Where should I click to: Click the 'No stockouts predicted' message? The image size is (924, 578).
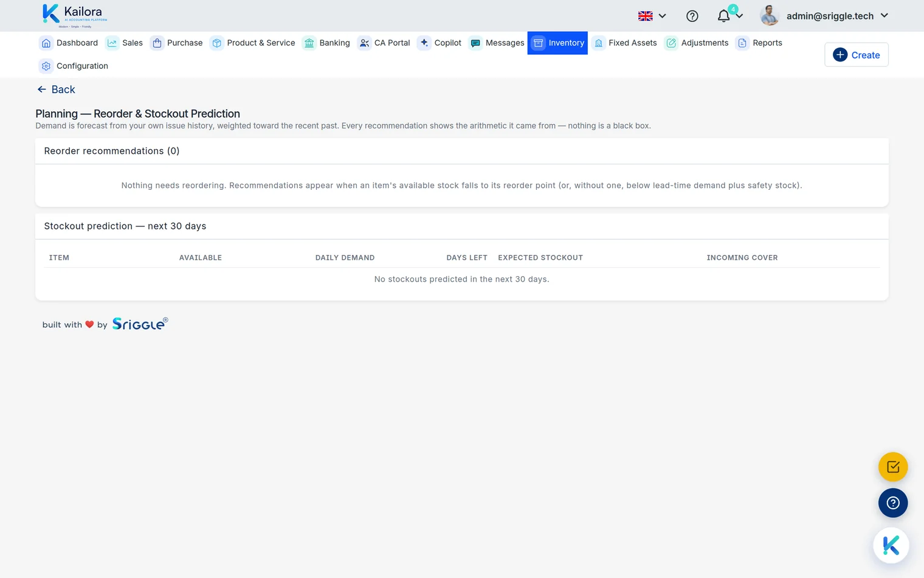pos(462,279)
